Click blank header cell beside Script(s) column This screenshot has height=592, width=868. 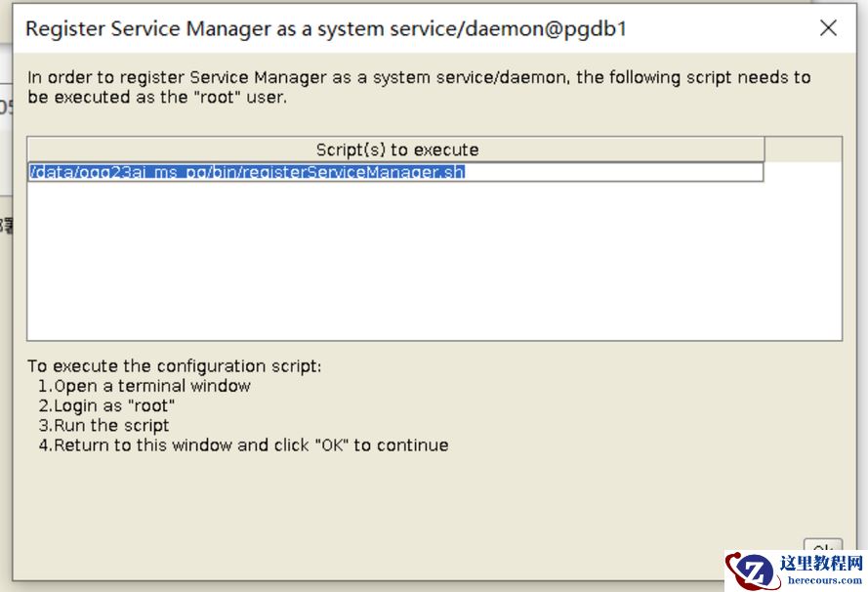pyautogui.click(x=803, y=149)
